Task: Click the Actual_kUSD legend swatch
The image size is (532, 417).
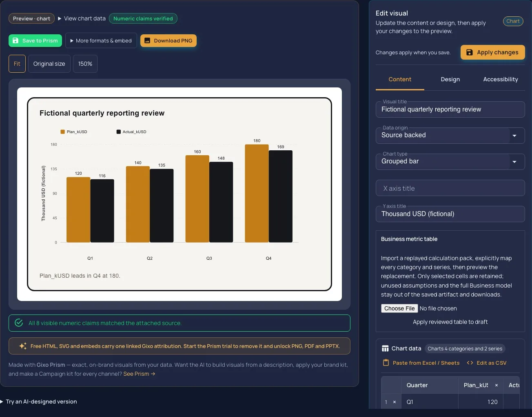Action: point(119,132)
